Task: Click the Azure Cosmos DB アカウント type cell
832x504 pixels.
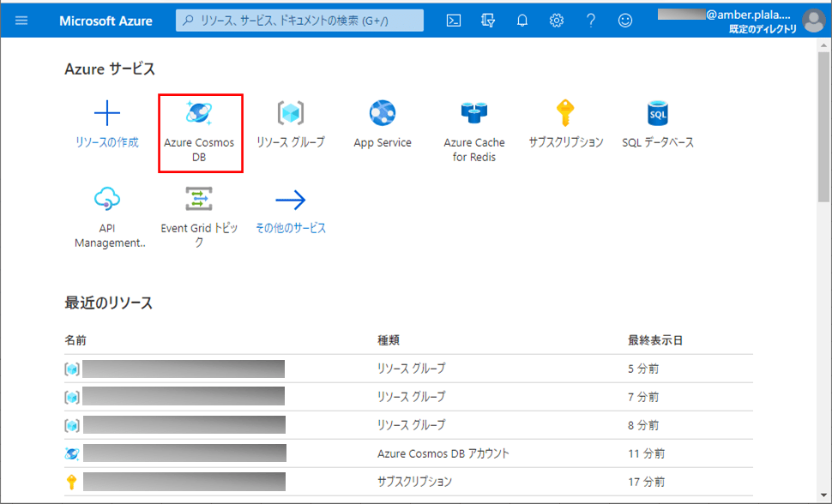Action: pyautogui.click(x=443, y=453)
